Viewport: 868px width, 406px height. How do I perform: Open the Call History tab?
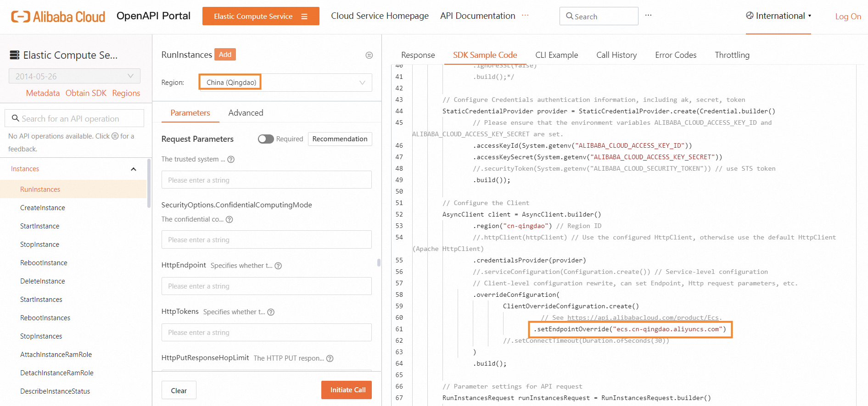(616, 55)
